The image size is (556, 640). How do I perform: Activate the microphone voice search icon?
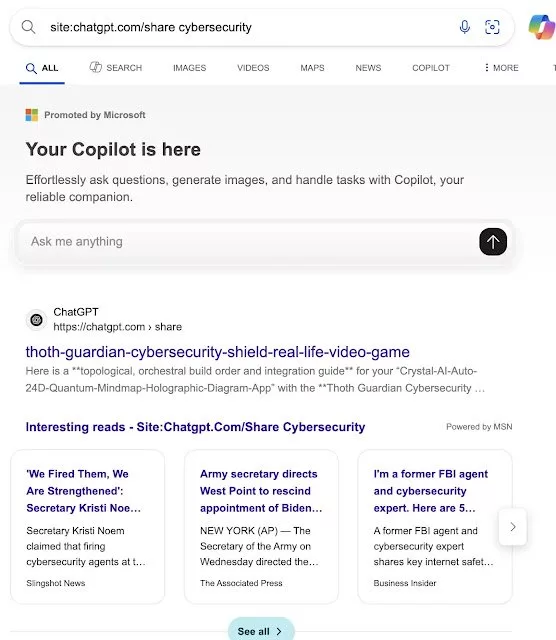(x=465, y=27)
